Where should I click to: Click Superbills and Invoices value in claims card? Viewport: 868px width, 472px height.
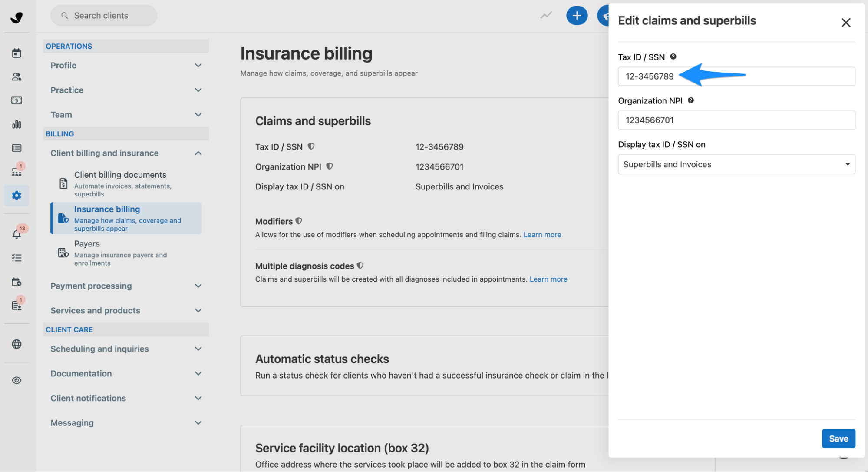(x=459, y=187)
